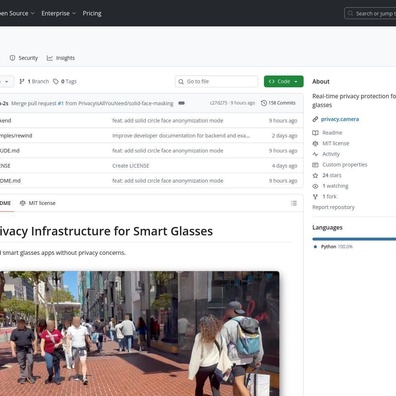Click the note icon by Custom properties
396x396 pixels.
coord(315,165)
